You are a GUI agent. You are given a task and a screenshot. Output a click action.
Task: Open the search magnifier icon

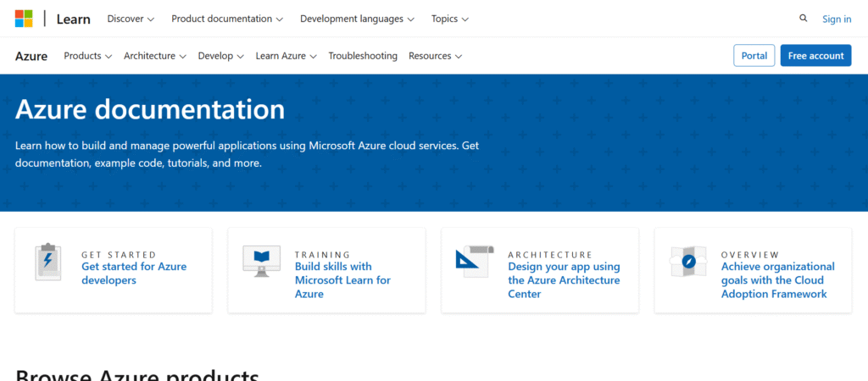click(x=804, y=19)
